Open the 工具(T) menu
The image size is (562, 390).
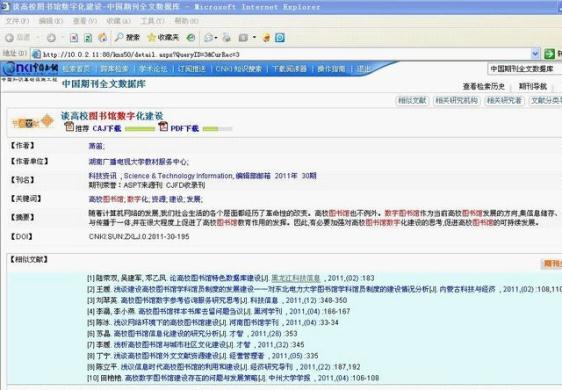coord(152,21)
